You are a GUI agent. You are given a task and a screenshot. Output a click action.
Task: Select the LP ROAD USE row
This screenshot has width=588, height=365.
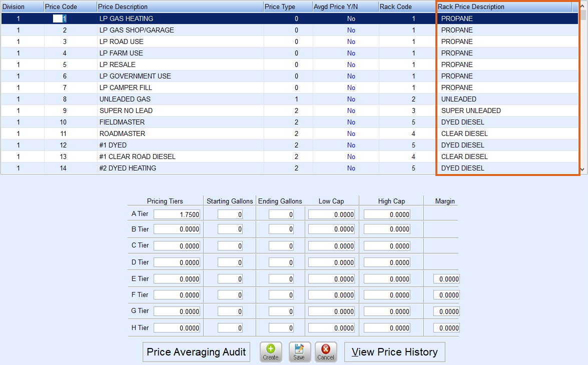pyautogui.click(x=290, y=41)
